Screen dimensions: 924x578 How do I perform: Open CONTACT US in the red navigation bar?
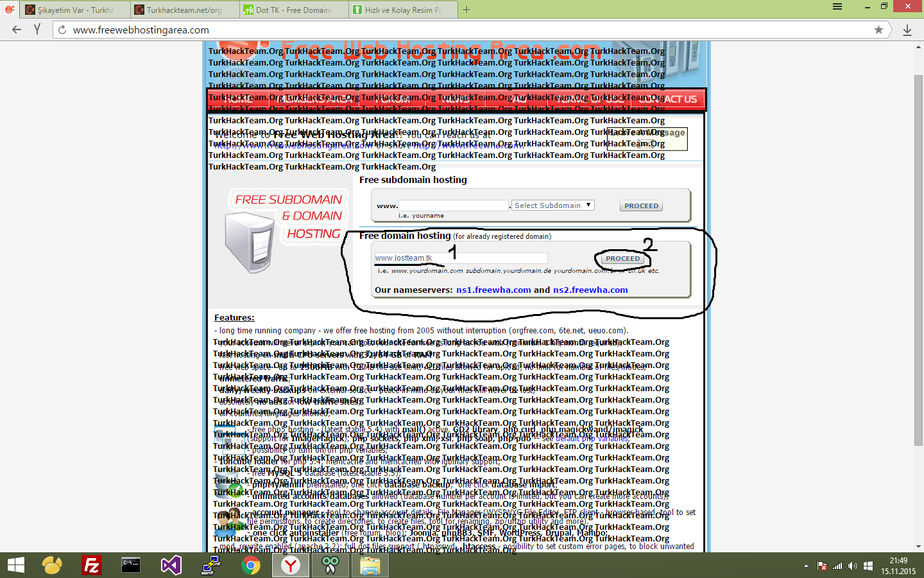(667, 99)
